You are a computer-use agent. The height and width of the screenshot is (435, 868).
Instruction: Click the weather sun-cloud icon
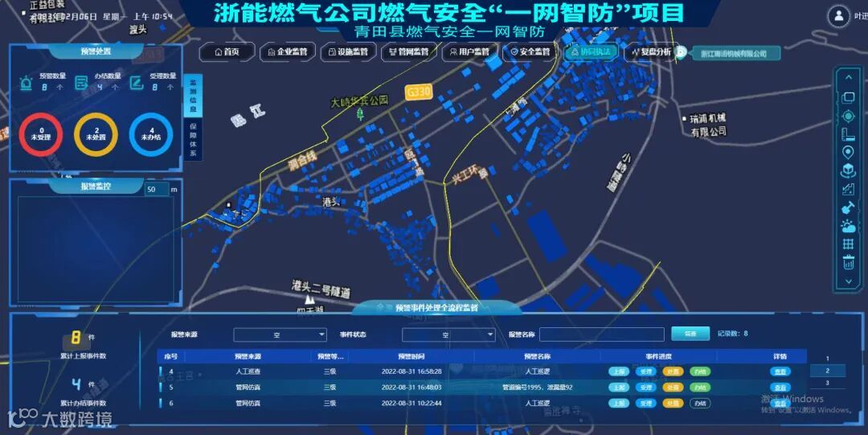[x=848, y=225]
